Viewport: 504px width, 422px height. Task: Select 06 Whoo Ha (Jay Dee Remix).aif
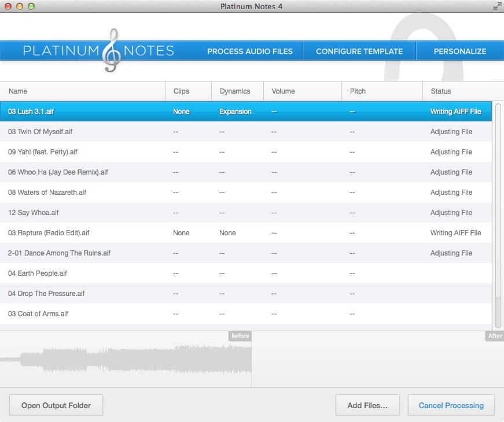click(x=246, y=172)
